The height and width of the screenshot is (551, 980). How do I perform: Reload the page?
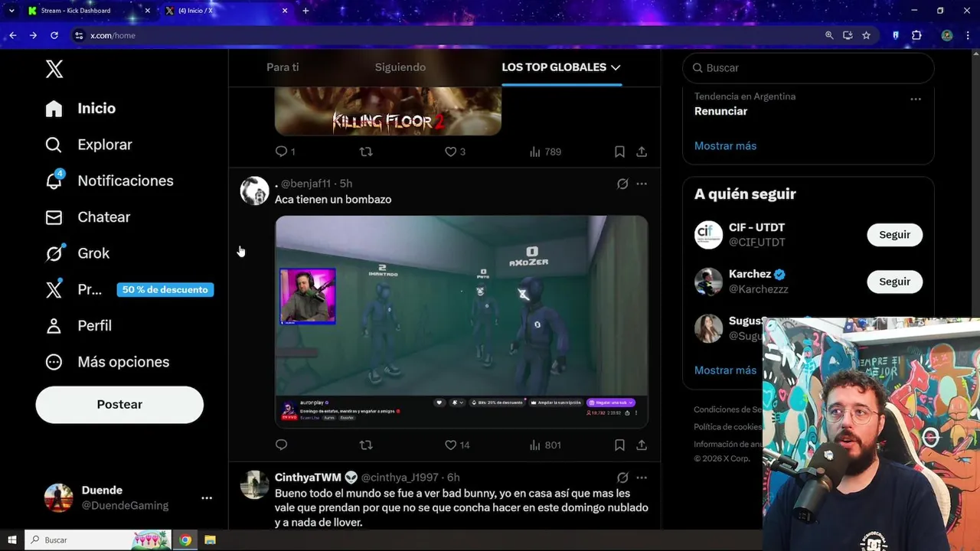pos(54,35)
